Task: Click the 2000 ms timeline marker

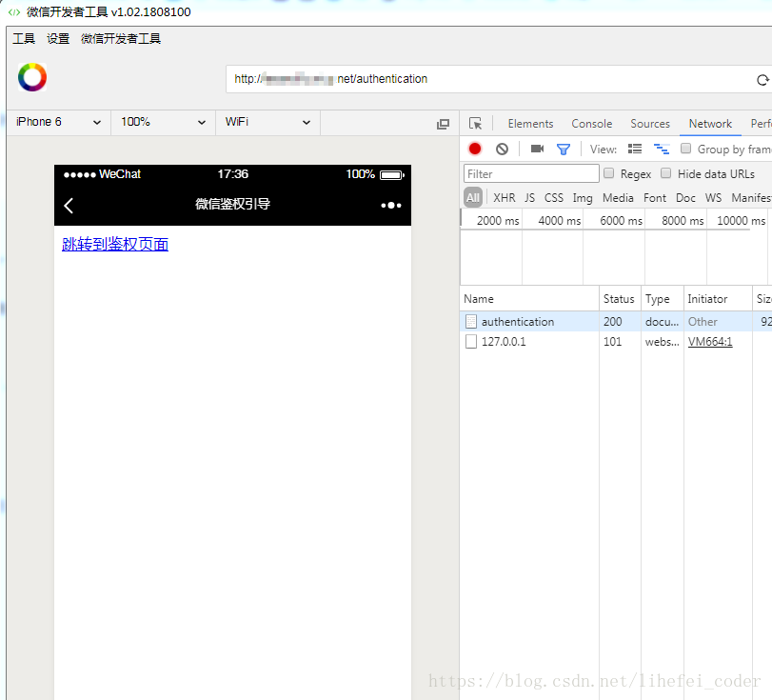Action: coord(498,221)
